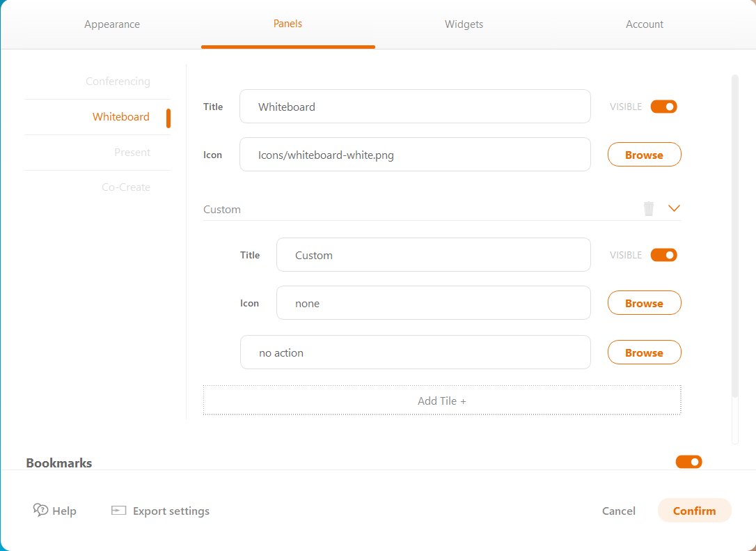Image resolution: width=756 pixels, height=551 pixels.
Task: Open the Widgets tab
Action: (x=464, y=24)
